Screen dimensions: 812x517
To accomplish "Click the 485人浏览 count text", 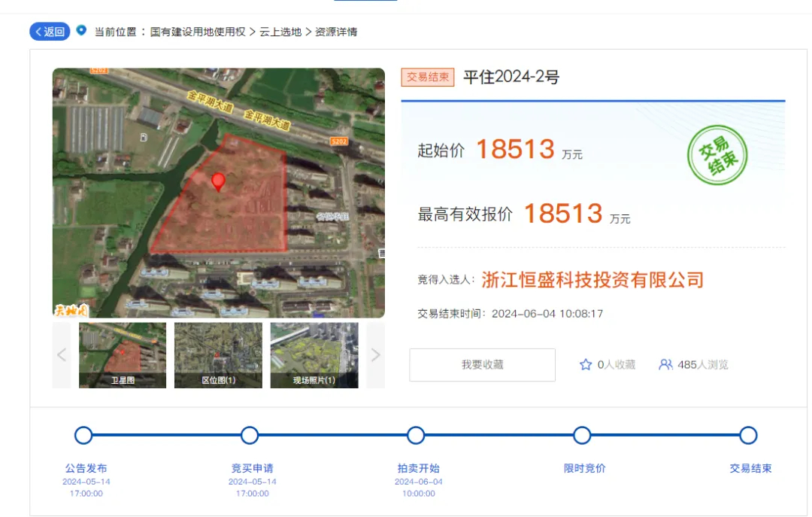I will 703,364.
